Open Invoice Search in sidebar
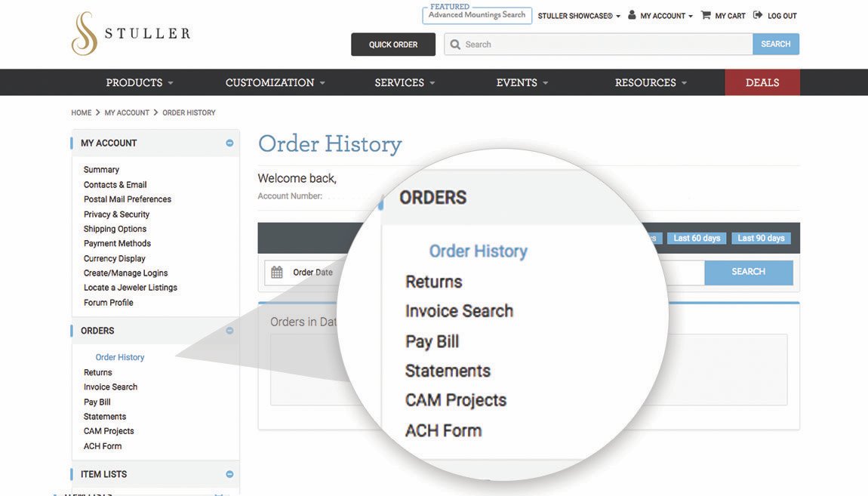 pos(111,387)
